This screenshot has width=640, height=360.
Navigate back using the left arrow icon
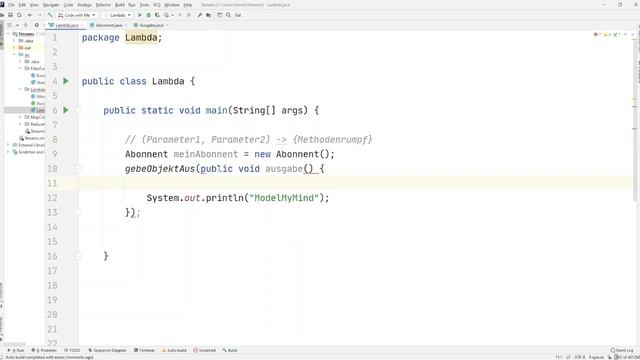point(30,15)
